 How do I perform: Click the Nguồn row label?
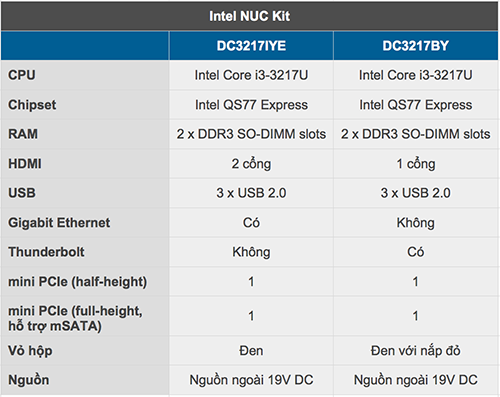(29, 380)
